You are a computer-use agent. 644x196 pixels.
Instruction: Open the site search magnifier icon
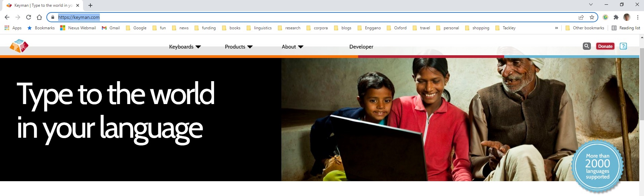coord(587,46)
